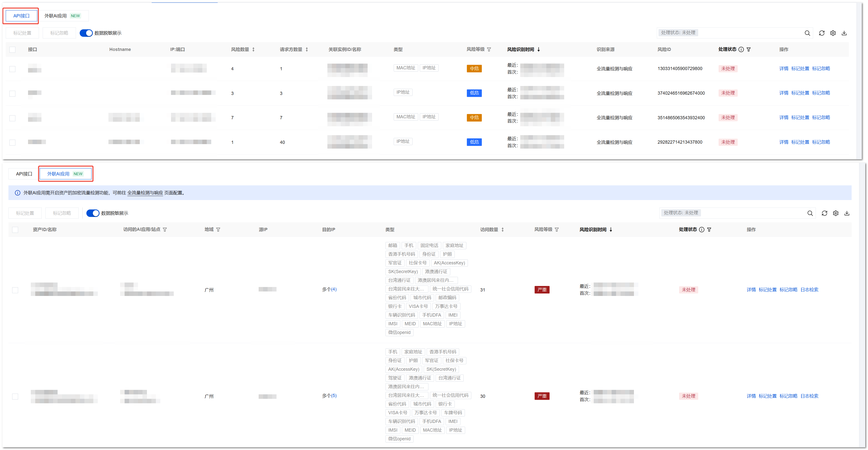Open column settings gear in upper panel
This screenshot has width=868, height=450.
833,33
